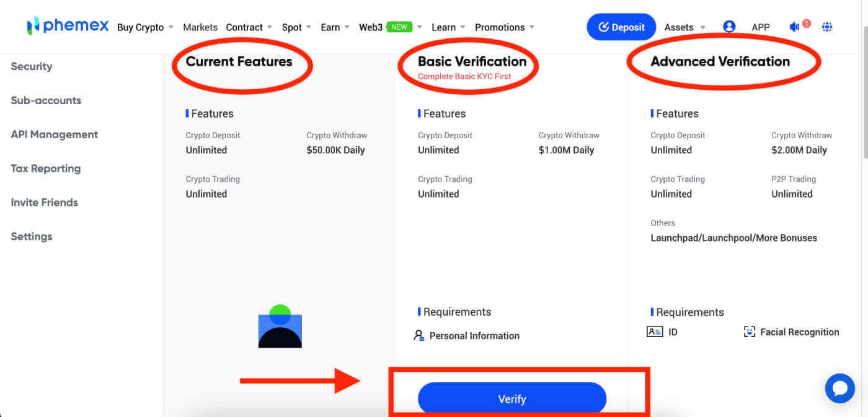Click the user avatar placeholder image
The width and height of the screenshot is (868, 417).
pyautogui.click(x=280, y=327)
